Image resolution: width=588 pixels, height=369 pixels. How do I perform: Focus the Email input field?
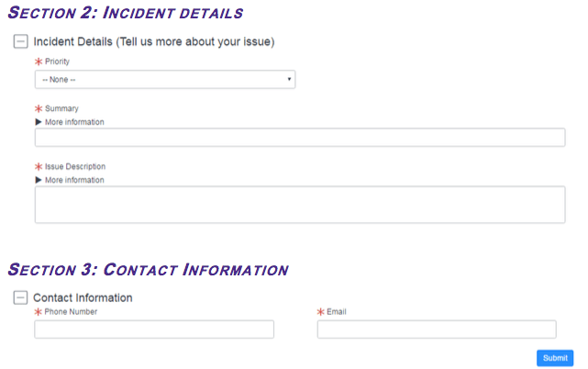437,330
